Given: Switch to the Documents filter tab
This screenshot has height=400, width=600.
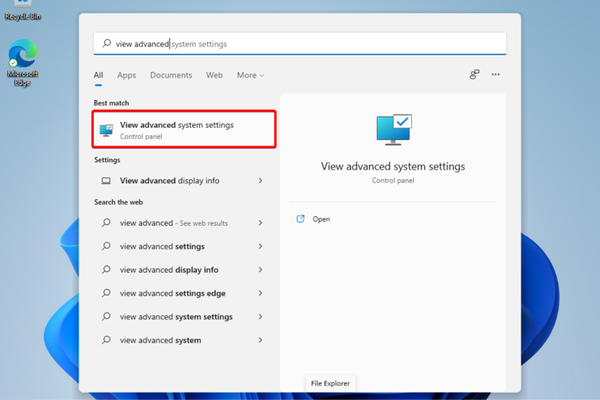Looking at the screenshot, I should (171, 75).
